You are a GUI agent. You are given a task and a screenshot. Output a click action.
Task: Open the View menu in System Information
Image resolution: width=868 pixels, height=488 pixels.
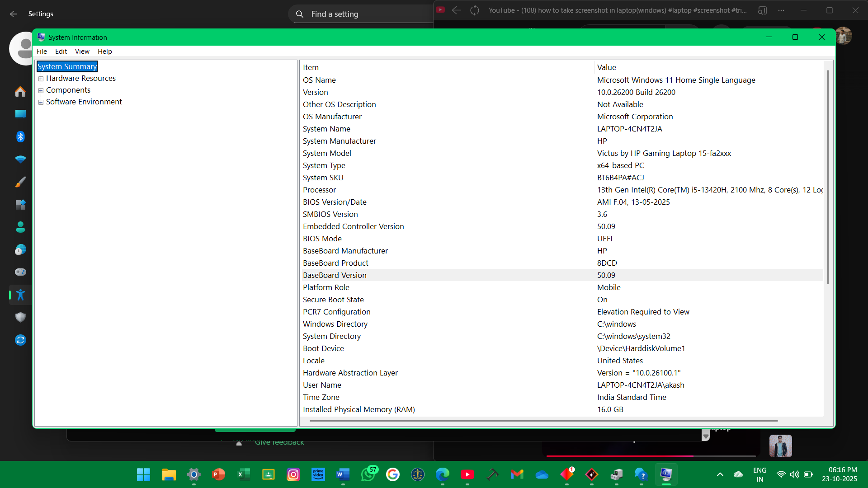point(82,51)
